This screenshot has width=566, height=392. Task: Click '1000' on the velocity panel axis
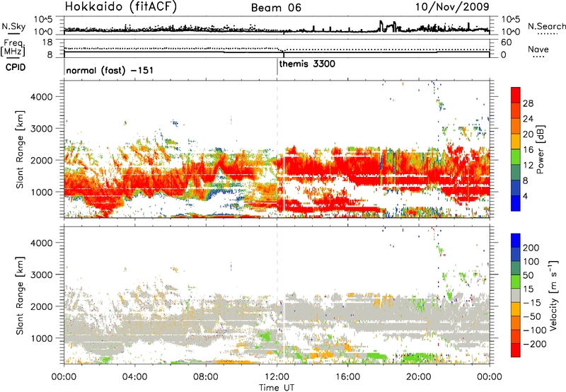pos(41,338)
